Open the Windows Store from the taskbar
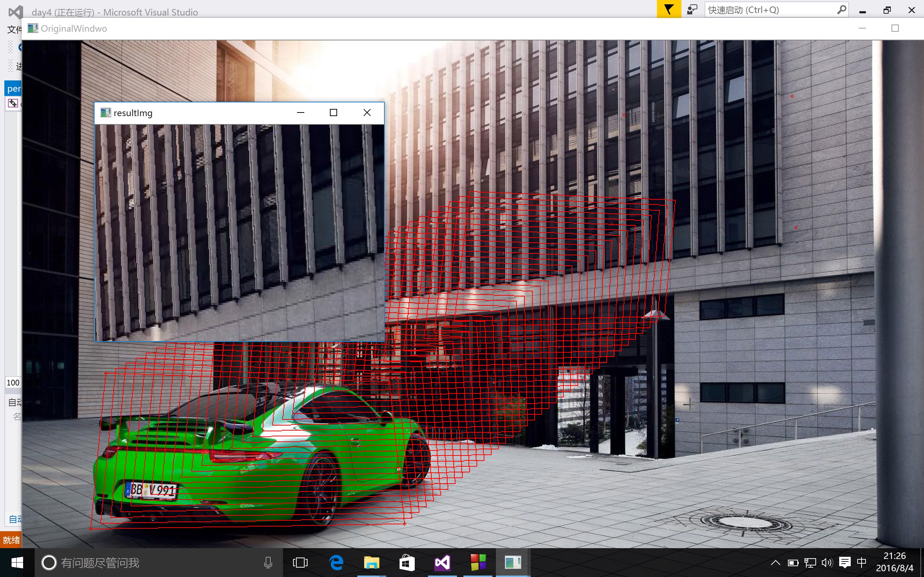The width and height of the screenshot is (924, 577). click(x=407, y=562)
